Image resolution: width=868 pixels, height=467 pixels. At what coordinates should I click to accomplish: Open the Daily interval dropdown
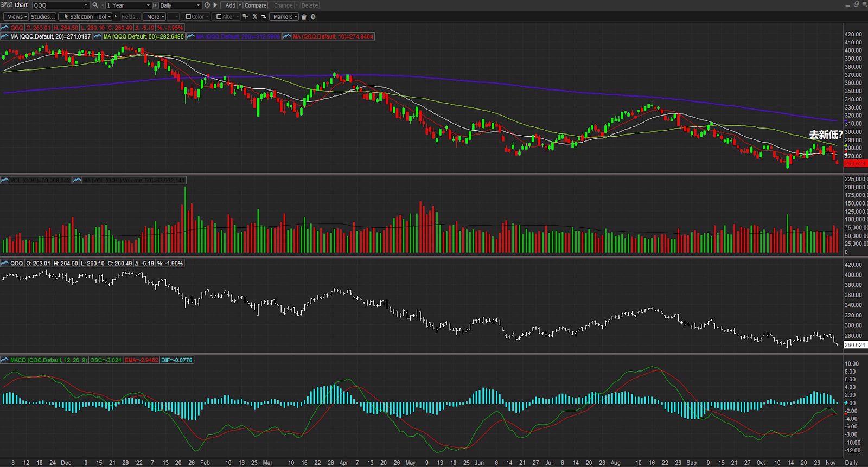pyautogui.click(x=180, y=5)
